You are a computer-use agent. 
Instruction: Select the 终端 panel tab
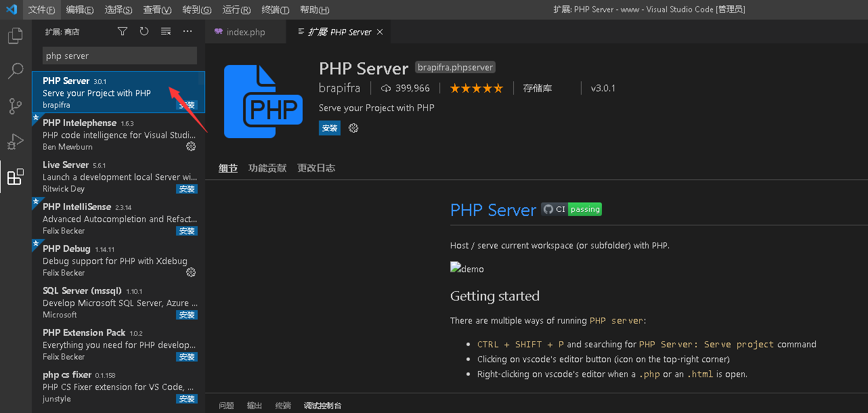pos(282,405)
